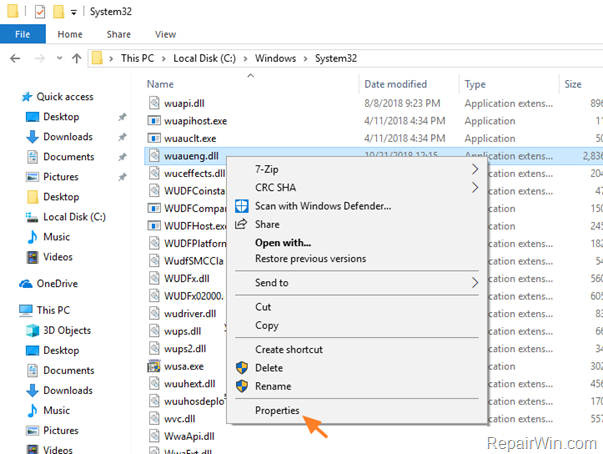Click the Up one level arrow
Viewport: 603px width, 454px height.
click(x=77, y=58)
